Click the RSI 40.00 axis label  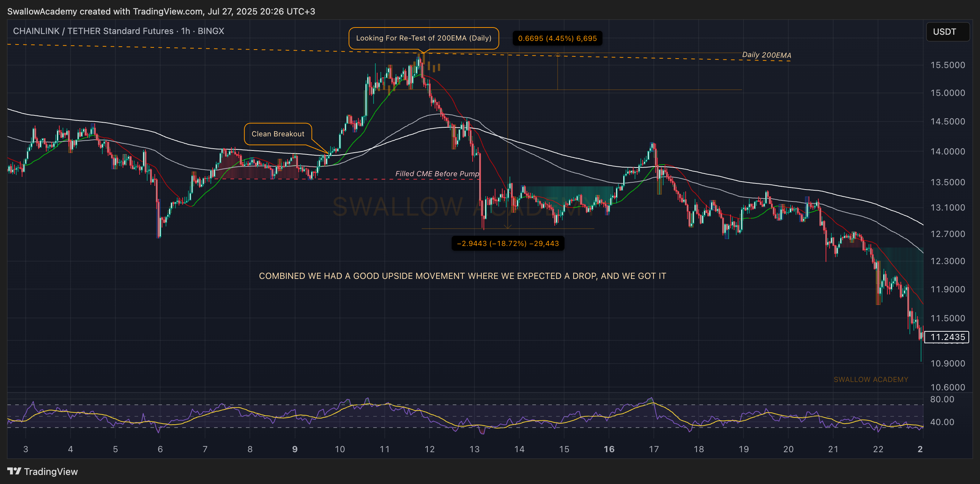coord(942,423)
